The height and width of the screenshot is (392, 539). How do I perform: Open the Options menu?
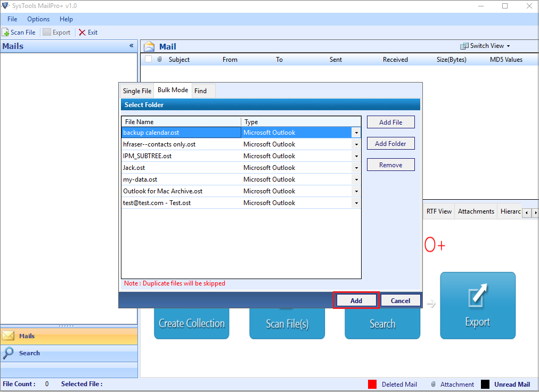tap(38, 19)
